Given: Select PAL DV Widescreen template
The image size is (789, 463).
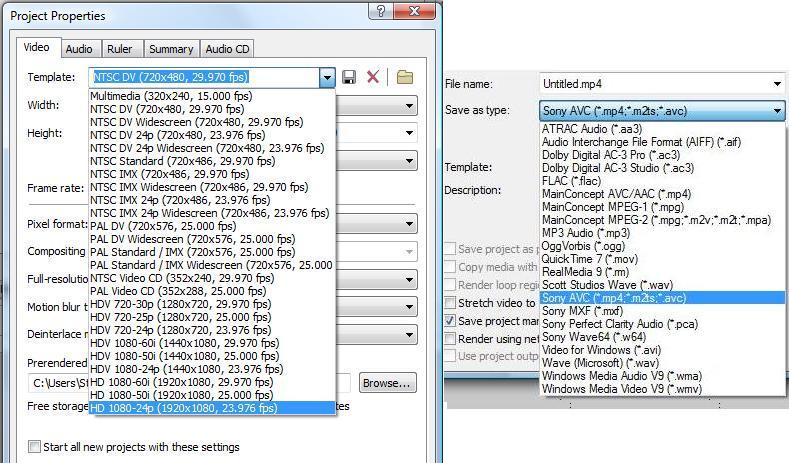Looking at the screenshot, I should point(212,239).
